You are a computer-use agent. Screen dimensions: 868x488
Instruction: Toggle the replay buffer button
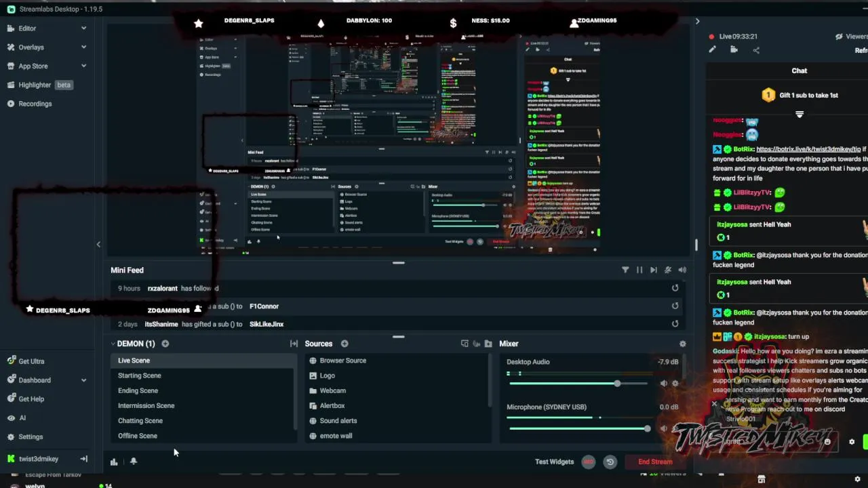610,462
